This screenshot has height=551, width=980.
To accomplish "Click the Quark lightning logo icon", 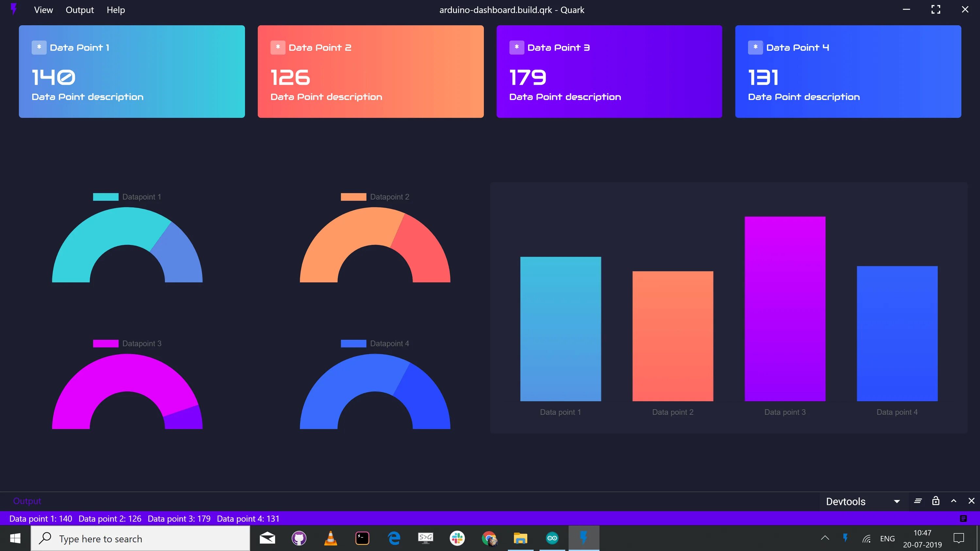I will pyautogui.click(x=14, y=9).
